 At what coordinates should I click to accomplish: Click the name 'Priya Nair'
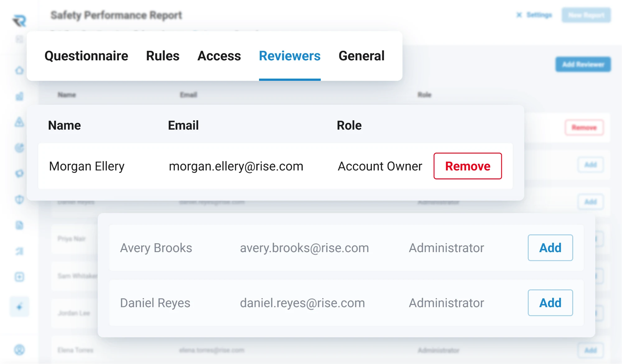72,239
